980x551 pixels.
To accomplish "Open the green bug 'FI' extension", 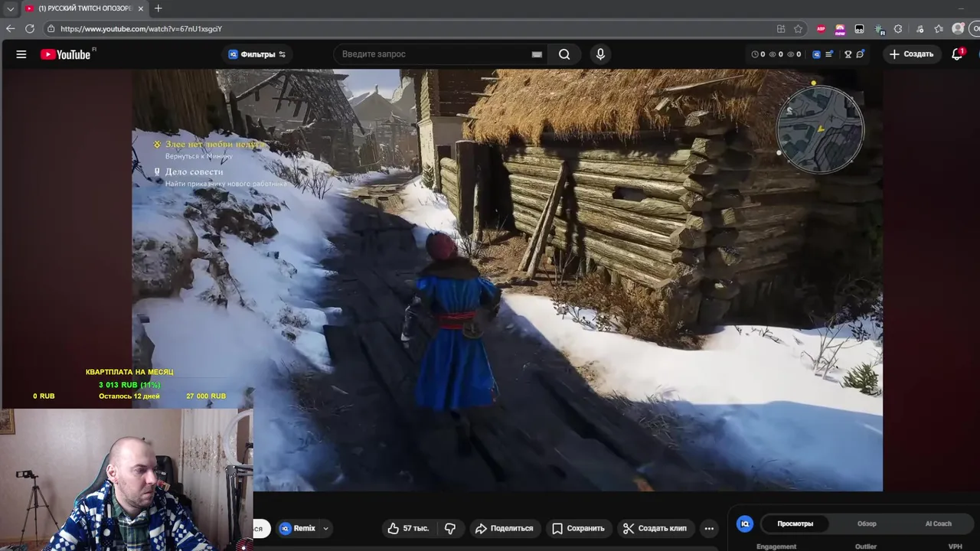I will point(879,29).
